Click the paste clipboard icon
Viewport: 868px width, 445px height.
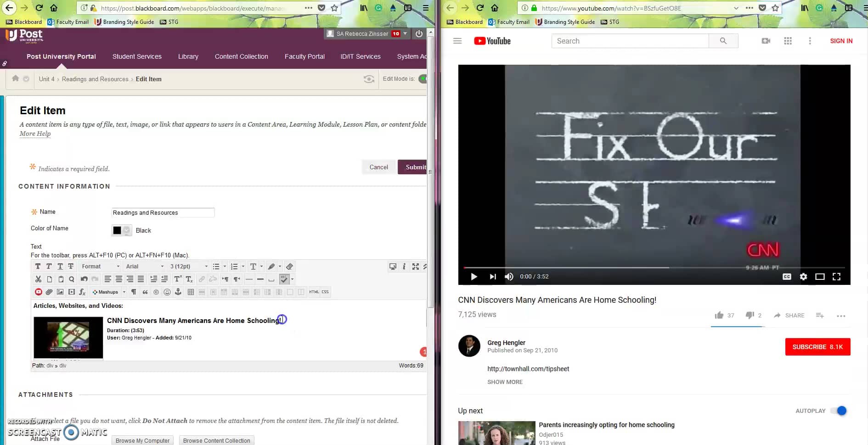pos(61,279)
